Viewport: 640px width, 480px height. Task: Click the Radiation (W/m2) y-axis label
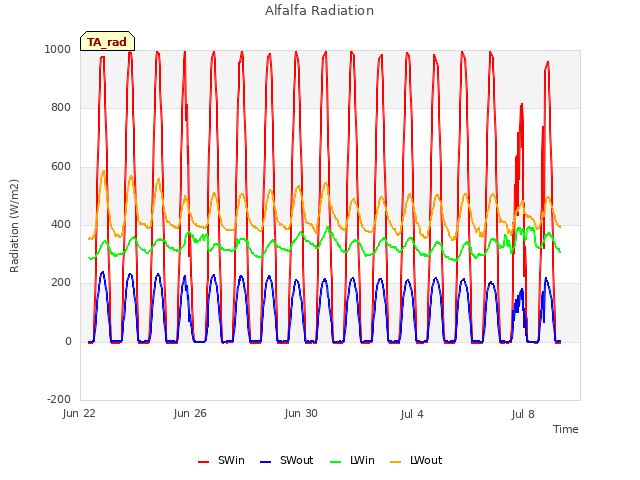pyautogui.click(x=14, y=226)
